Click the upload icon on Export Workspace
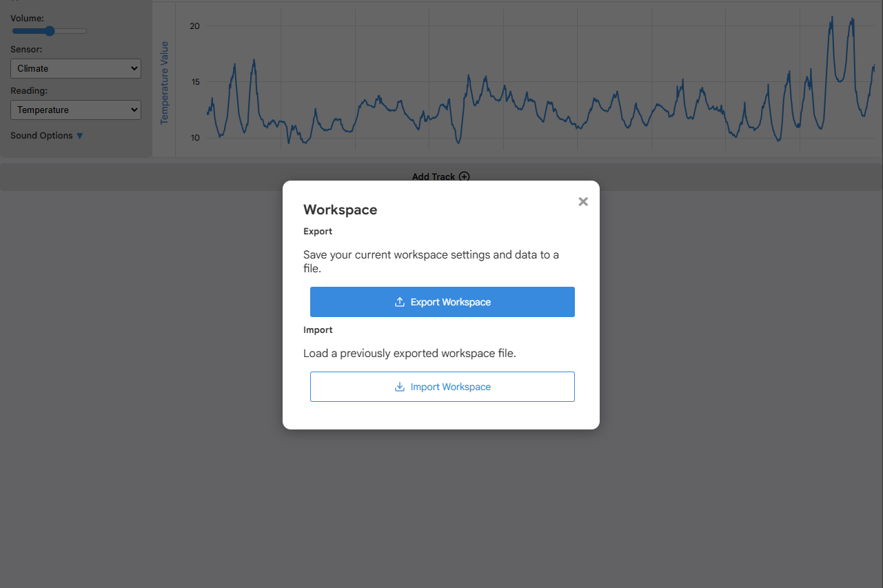 coord(399,302)
